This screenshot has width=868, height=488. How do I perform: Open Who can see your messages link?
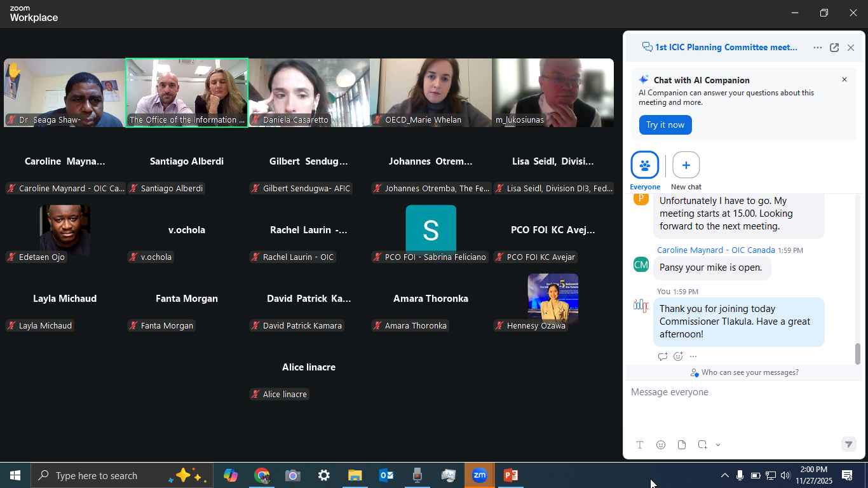point(750,372)
